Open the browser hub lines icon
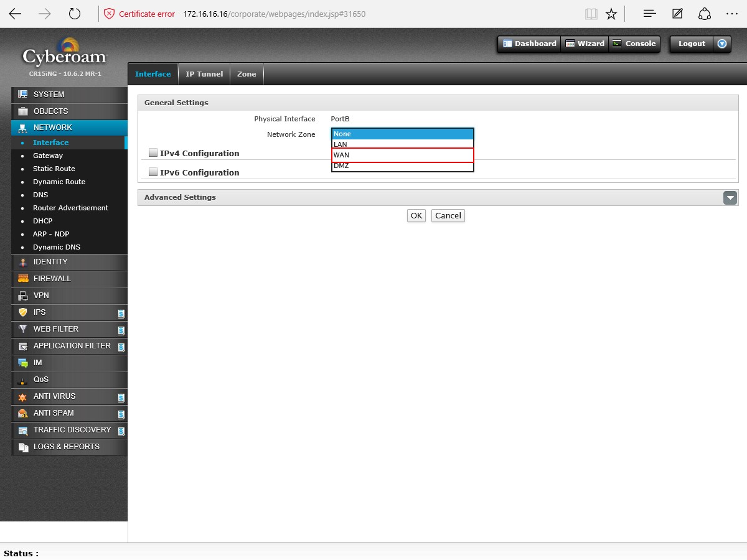 click(x=649, y=14)
